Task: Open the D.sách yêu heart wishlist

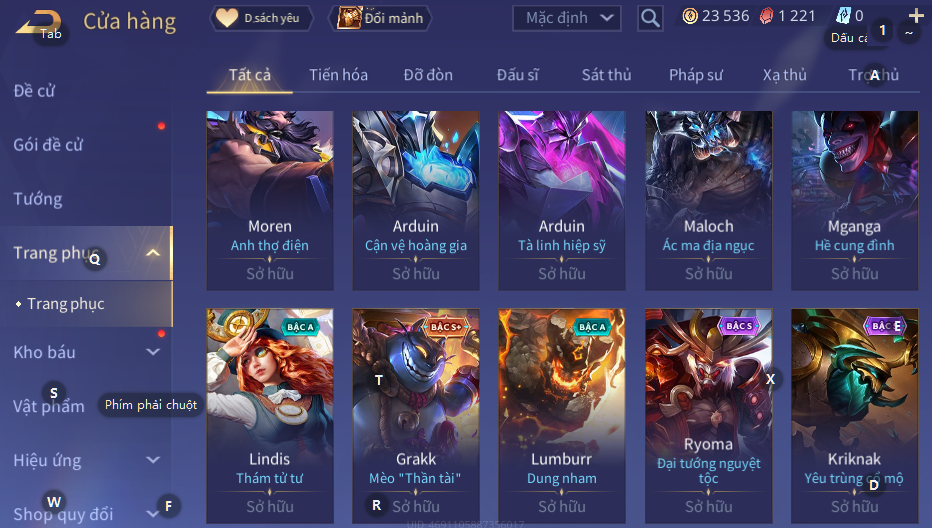Action: (262, 18)
